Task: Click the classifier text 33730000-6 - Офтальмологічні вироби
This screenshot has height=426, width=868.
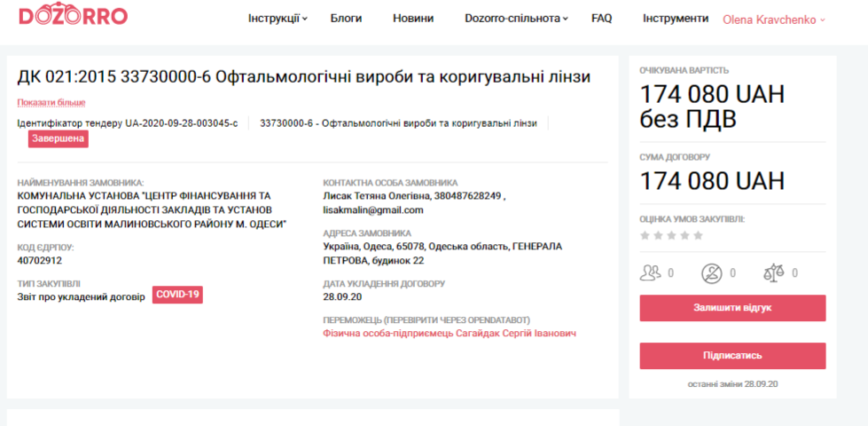Action: coord(399,123)
